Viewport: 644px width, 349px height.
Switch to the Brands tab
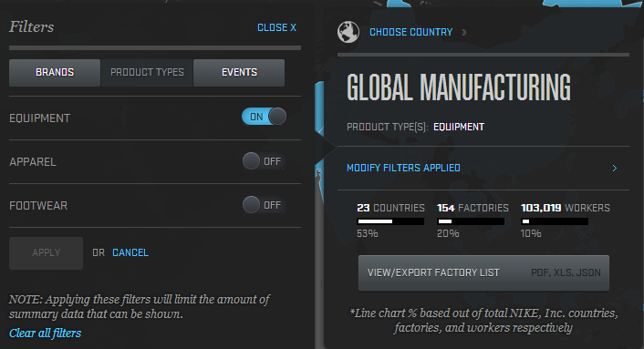tap(55, 73)
